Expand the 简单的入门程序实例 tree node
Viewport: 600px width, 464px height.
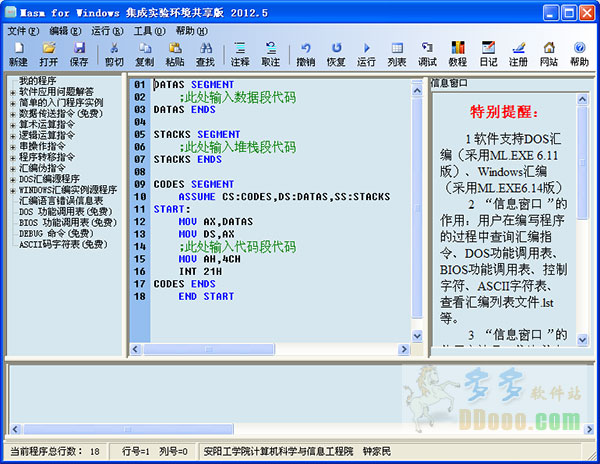tap(13, 103)
